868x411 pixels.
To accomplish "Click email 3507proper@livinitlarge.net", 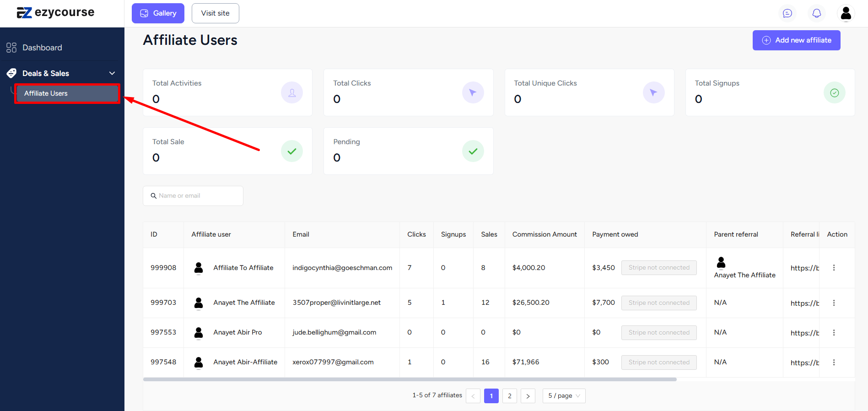I will pos(337,303).
